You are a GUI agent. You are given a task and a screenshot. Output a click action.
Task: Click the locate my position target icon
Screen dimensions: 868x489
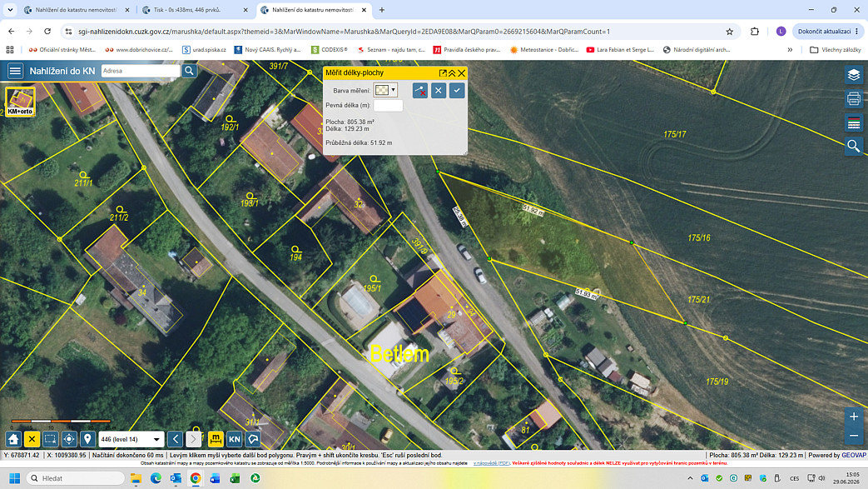coord(68,439)
